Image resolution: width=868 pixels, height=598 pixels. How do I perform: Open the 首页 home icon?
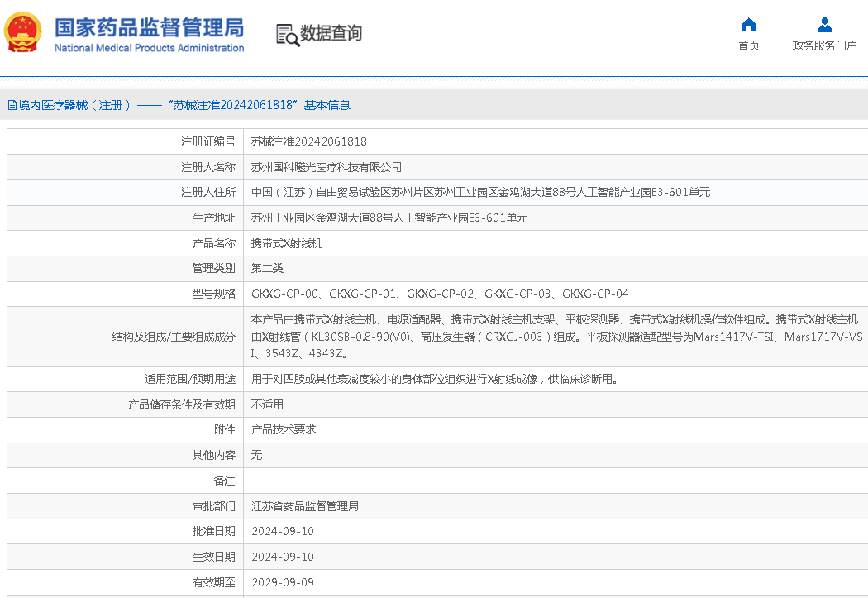748,25
